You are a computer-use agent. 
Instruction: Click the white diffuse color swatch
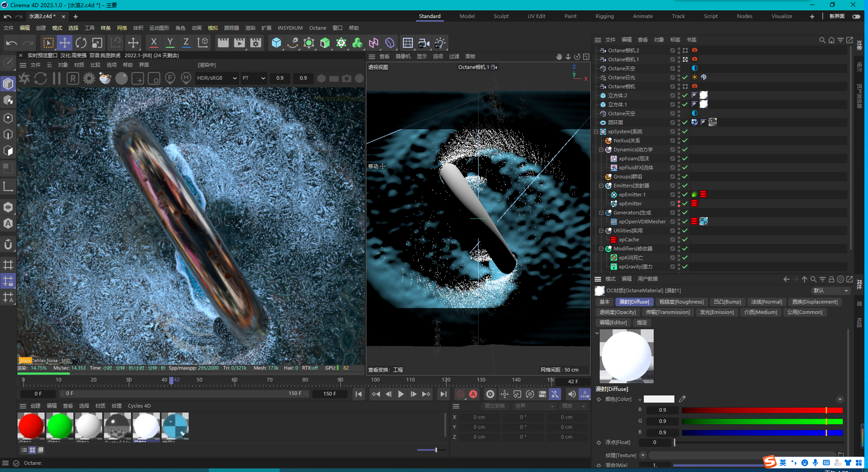click(x=659, y=399)
